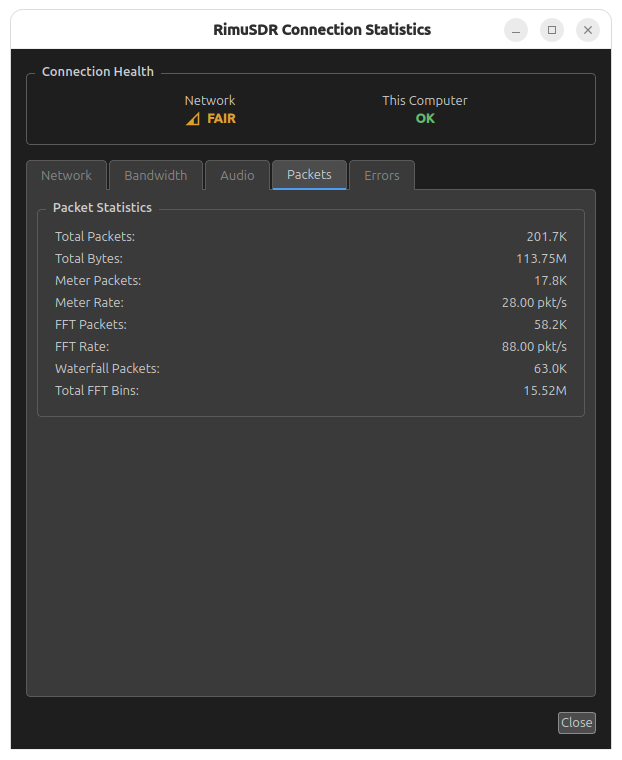
Task: Select the Waterfall Packets value 63.0K
Action: [x=550, y=369]
